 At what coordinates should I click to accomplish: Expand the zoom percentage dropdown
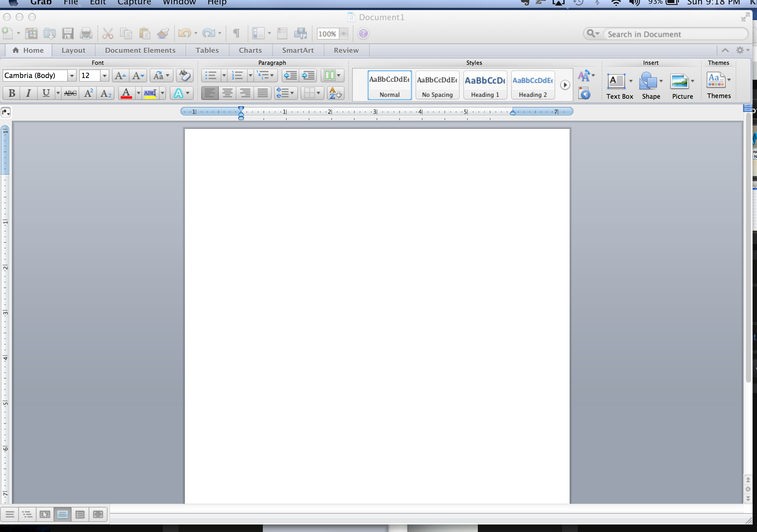(x=344, y=34)
